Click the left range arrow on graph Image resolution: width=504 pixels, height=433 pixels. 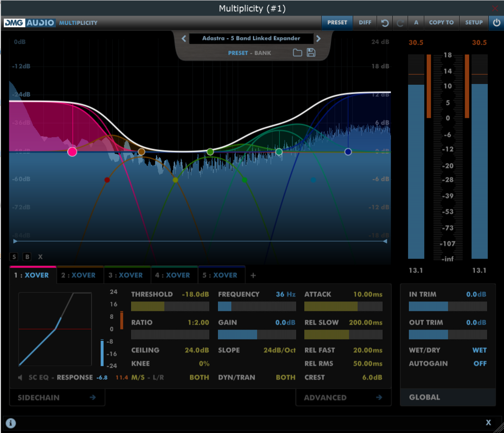pos(15,241)
